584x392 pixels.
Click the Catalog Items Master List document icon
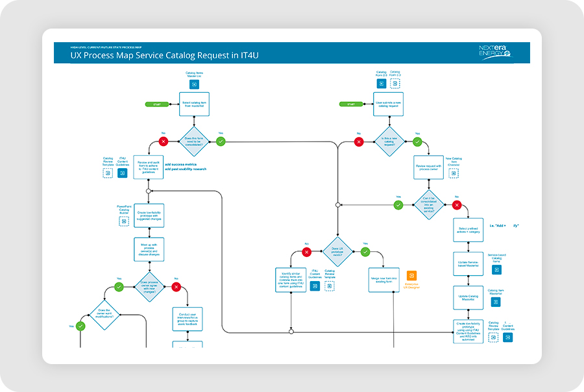point(194,84)
